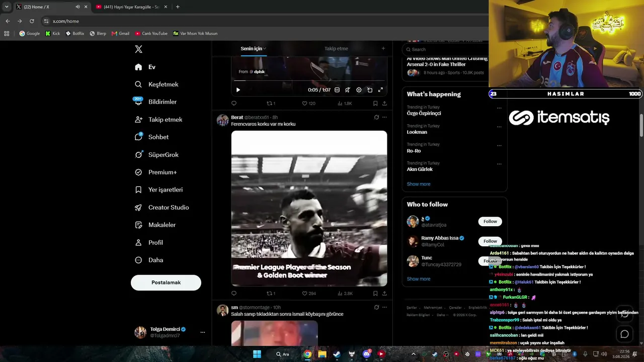Viewport: 644px width, 362px height.
Task: Repost Berat's post
Action: click(271, 294)
